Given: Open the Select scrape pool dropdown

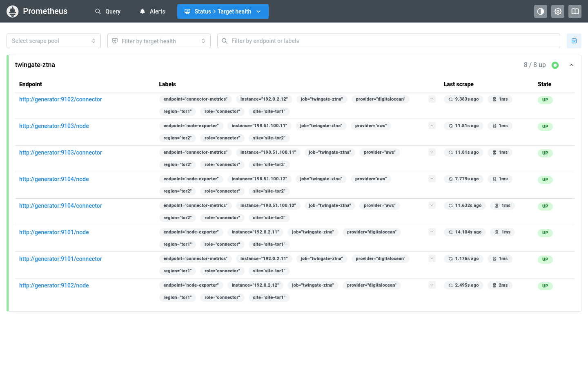Looking at the screenshot, I should pyautogui.click(x=53, y=41).
